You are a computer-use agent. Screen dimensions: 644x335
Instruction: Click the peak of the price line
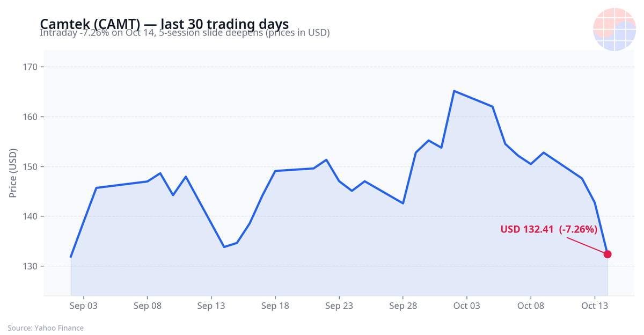pyautogui.click(x=454, y=91)
